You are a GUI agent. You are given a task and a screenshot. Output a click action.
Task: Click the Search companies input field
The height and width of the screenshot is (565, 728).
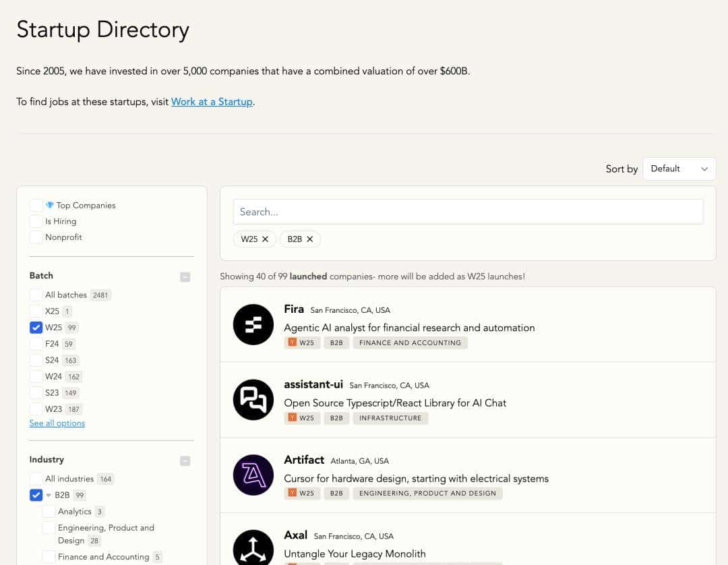[468, 212]
